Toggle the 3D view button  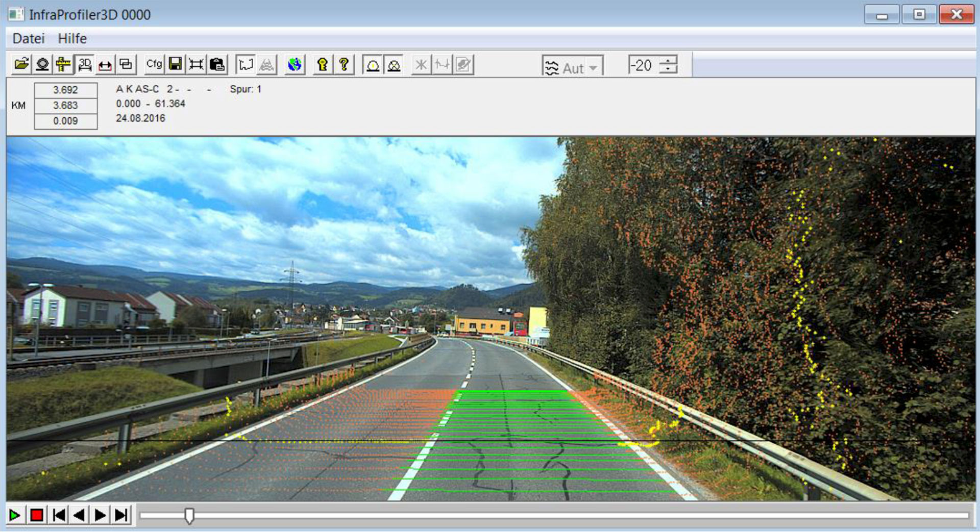(x=84, y=65)
